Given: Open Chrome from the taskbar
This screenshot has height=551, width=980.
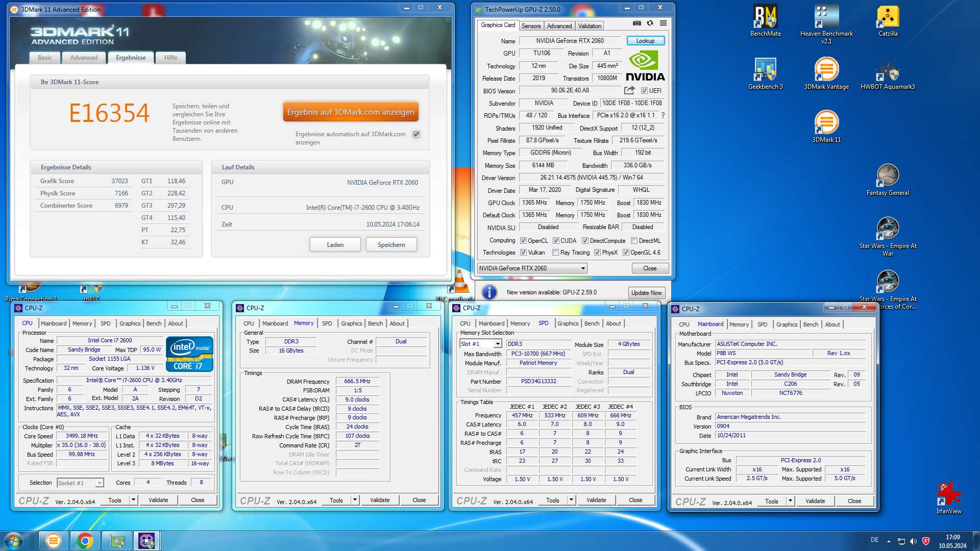Looking at the screenshot, I should coord(85,541).
